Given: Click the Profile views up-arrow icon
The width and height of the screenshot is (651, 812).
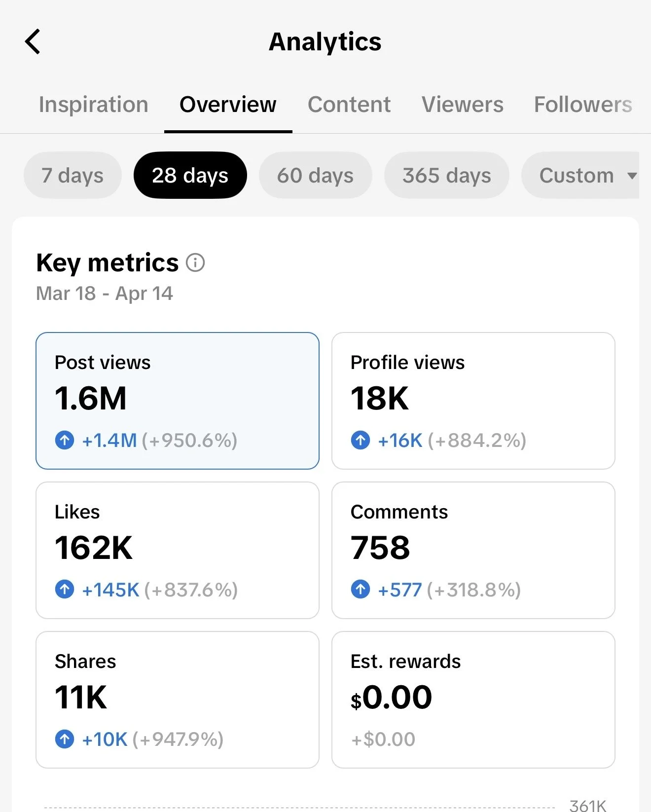Looking at the screenshot, I should click(361, 440).
